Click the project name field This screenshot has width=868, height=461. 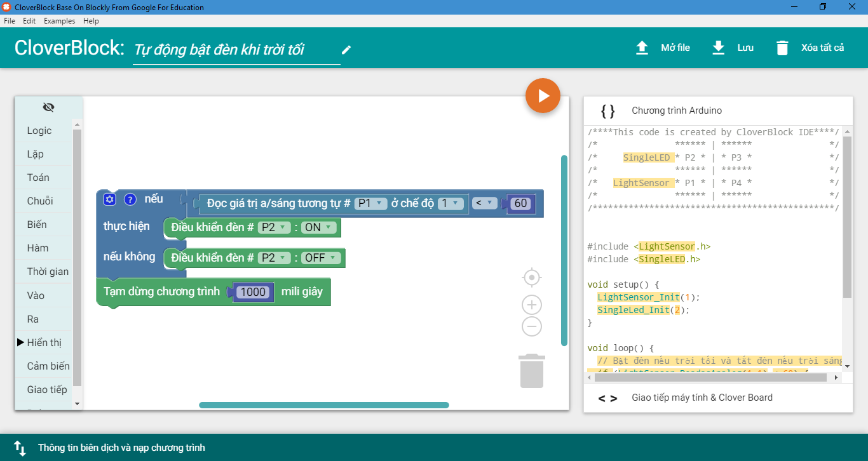tap(236, 50)
